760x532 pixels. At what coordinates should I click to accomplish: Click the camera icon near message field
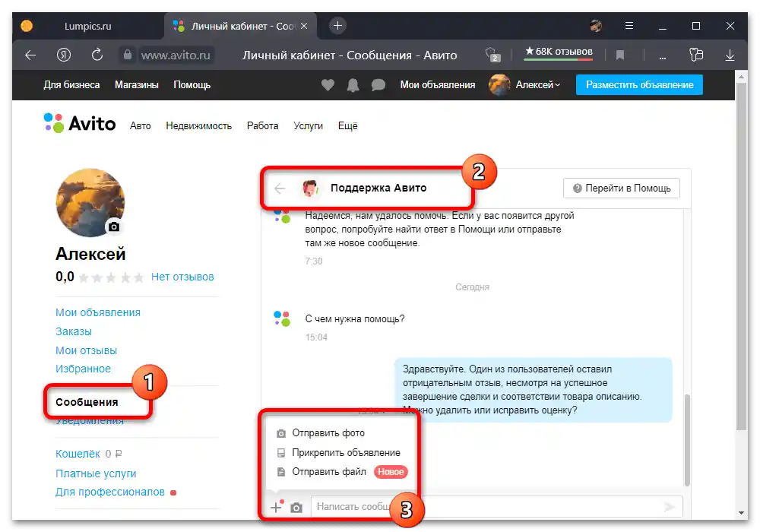point(296,508)
